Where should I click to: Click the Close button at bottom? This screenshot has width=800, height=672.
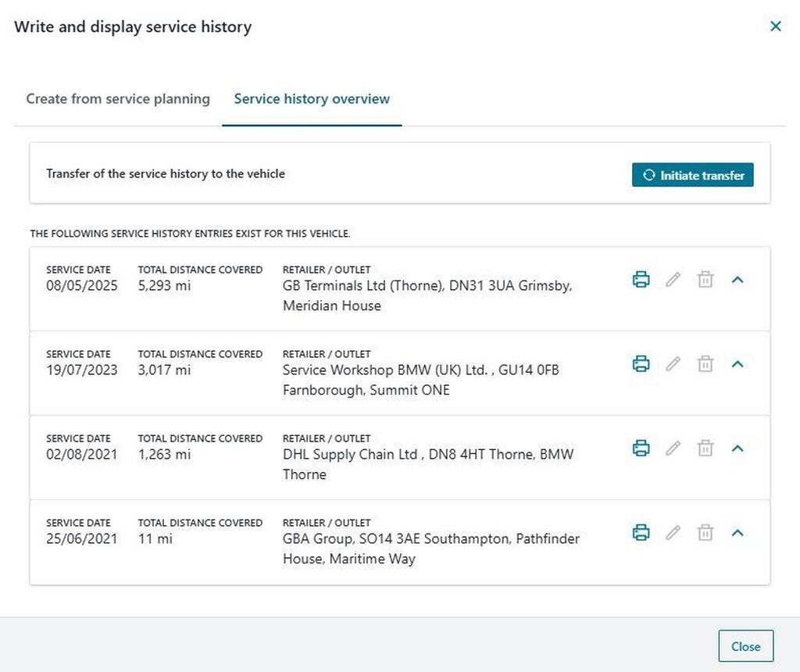click(x=746, y=646)
